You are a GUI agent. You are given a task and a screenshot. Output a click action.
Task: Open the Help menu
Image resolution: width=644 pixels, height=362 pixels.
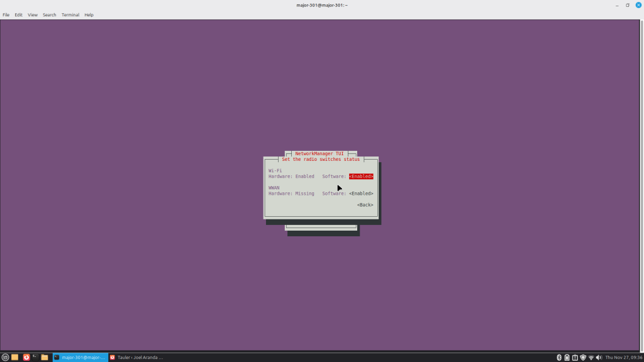[x=89, y=14]
